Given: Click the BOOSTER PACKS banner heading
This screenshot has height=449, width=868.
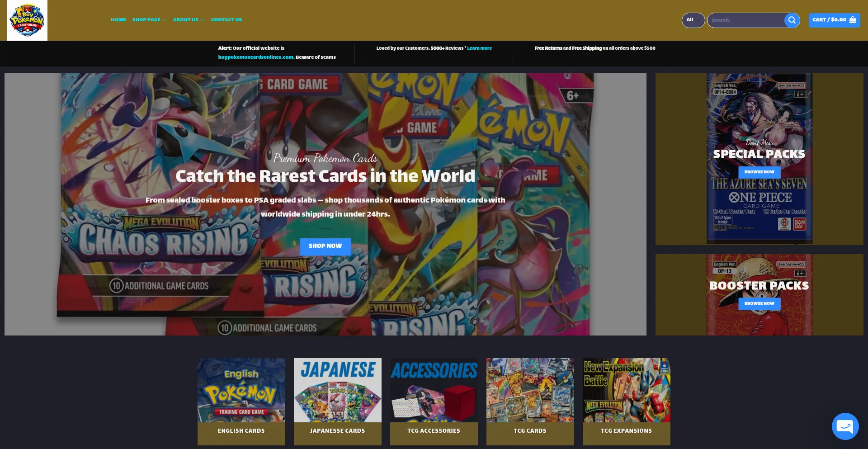Looking at the screenshot, I should tap(759, 286).
